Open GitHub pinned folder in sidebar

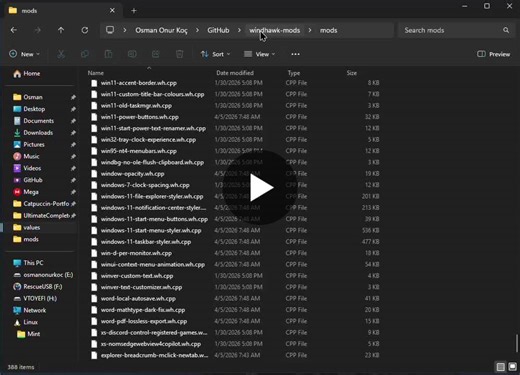click(28, 180)
